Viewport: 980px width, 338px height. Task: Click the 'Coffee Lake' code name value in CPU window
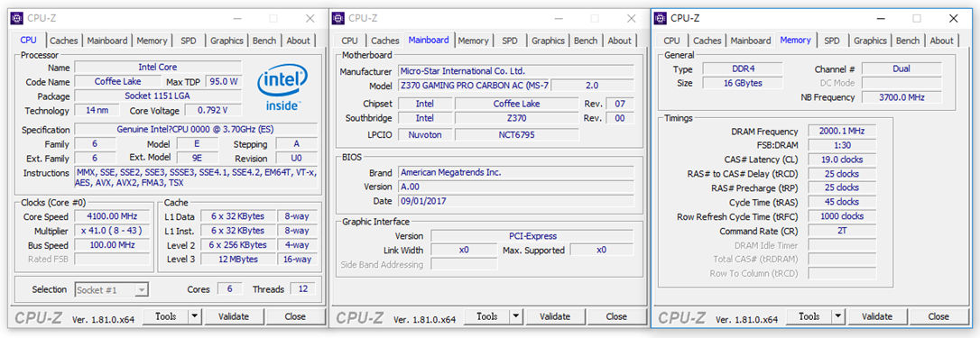(x=117, y=81)
